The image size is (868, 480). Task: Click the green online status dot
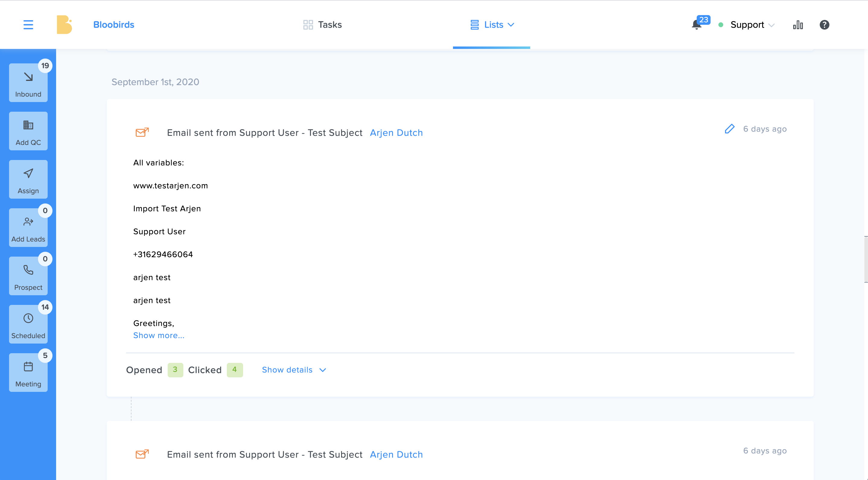click(721, 25)
